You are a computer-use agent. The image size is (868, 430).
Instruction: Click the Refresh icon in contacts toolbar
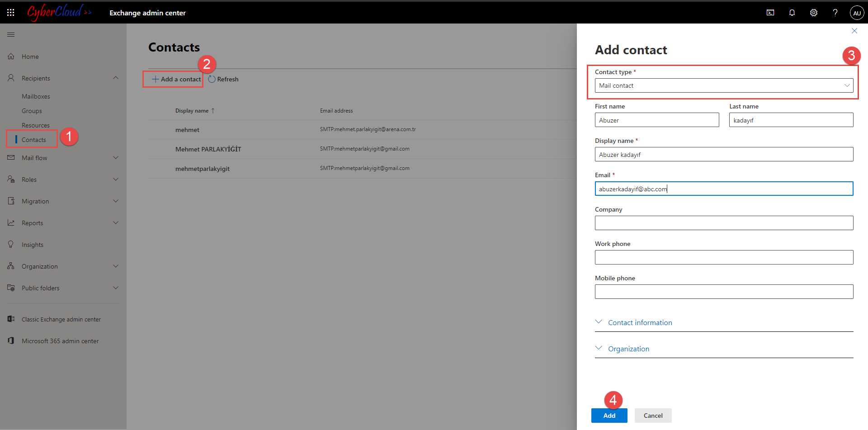click(212, 79)
